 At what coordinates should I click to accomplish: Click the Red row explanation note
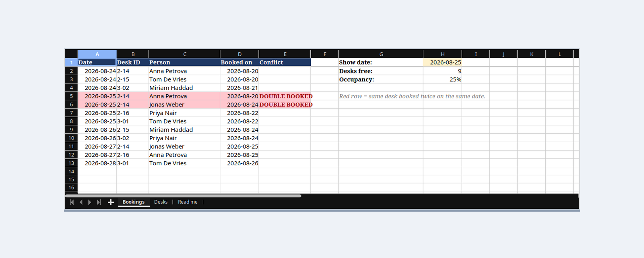(x=412, y=96)
